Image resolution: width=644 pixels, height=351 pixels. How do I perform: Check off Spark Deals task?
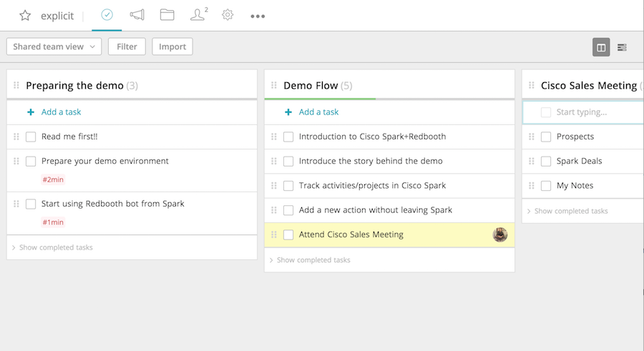point(546,162)
